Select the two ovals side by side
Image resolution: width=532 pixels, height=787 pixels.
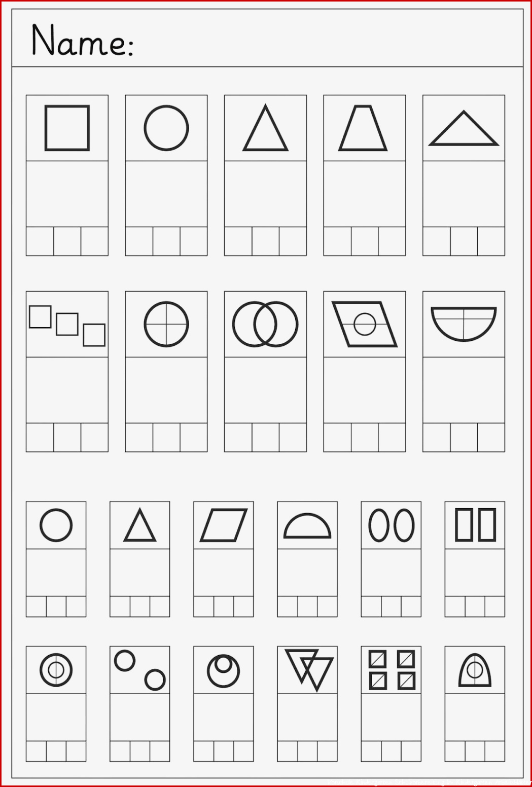click(x=391, y=525)
